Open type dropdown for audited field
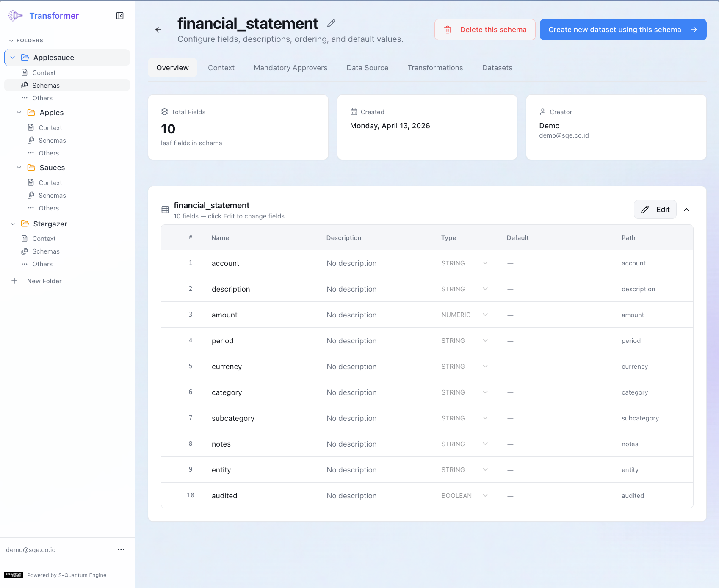 [x=485, y=496]
